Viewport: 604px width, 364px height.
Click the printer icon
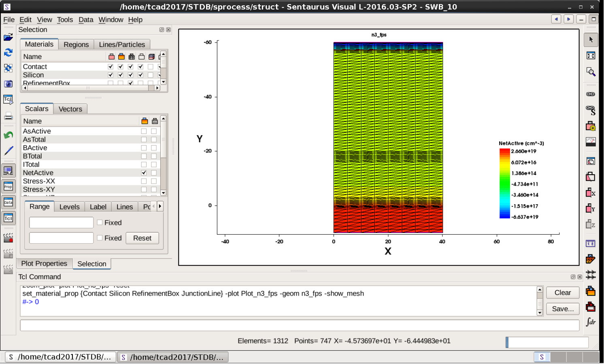[x=8, y=116]
